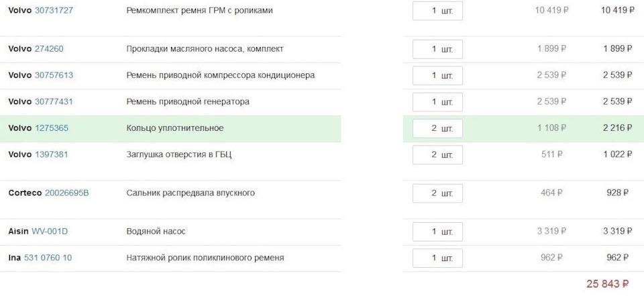
Task: Click Volvo part 1397381 link
Action: [52, 154]
